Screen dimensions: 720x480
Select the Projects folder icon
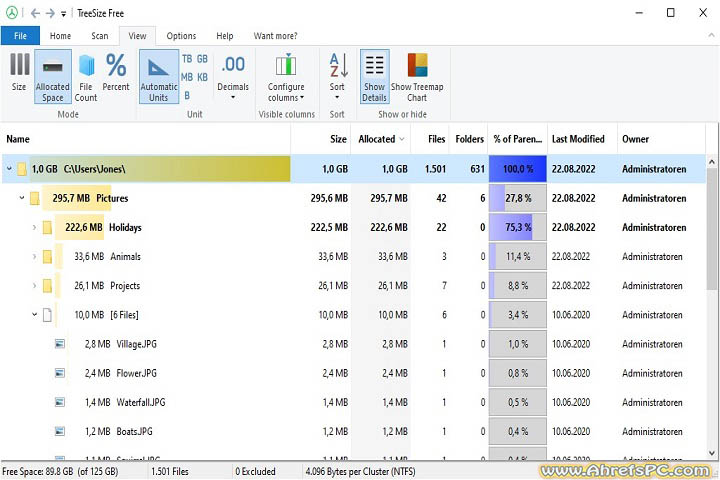[47, 286]
